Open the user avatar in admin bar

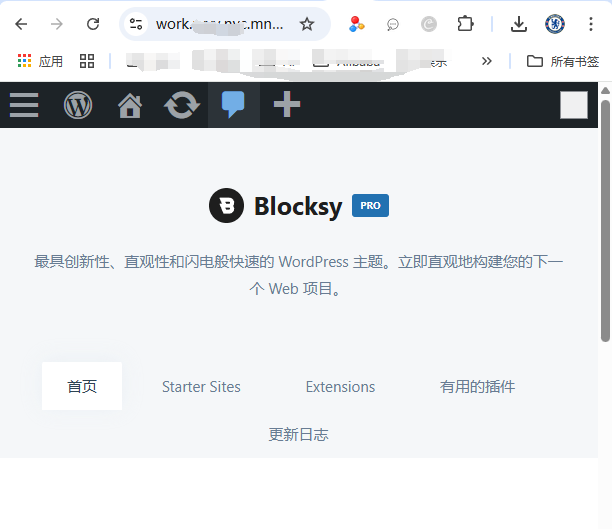[x=574, y=105]
